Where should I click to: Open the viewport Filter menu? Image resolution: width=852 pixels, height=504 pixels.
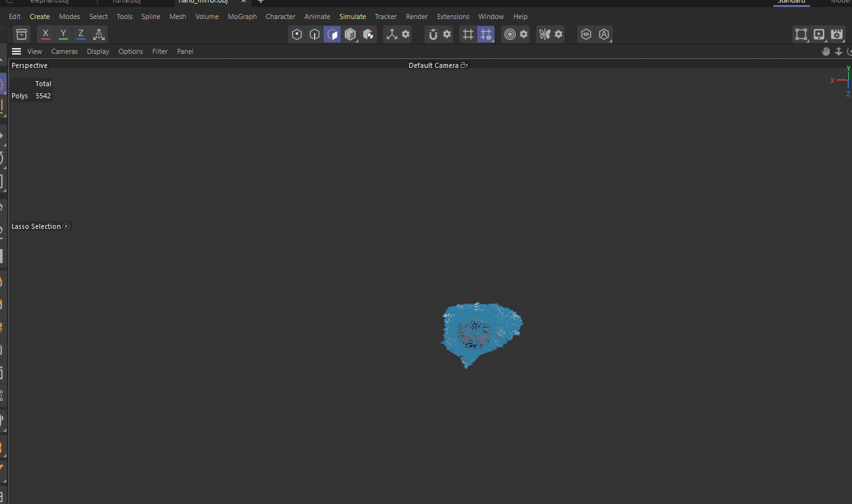pyautogui.click(x=159, y=51)
